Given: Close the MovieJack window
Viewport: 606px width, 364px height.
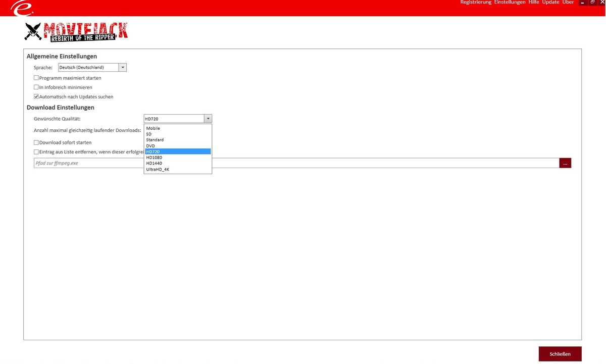Looking at the screenshot, I should tap(601, 3).
